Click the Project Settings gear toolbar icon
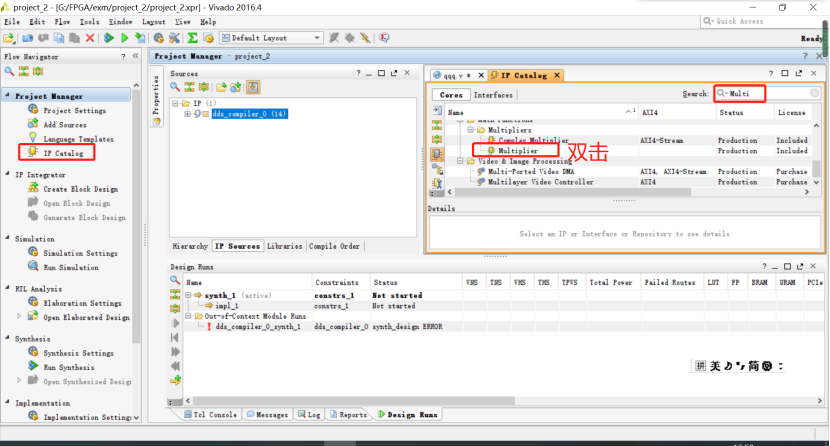This screenshot has width=830, height=446. pos(158,38)
